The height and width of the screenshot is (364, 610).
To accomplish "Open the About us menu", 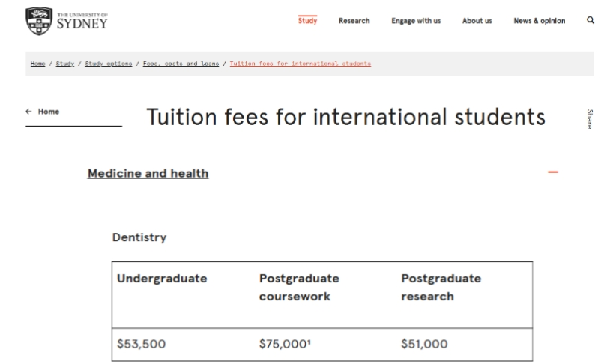I will [477, 21].
